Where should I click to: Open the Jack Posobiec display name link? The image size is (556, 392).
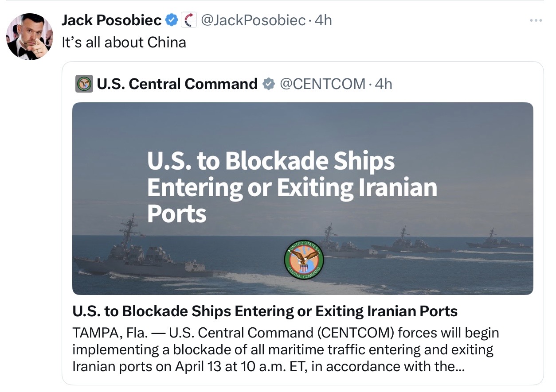click(x=111, y=20)
